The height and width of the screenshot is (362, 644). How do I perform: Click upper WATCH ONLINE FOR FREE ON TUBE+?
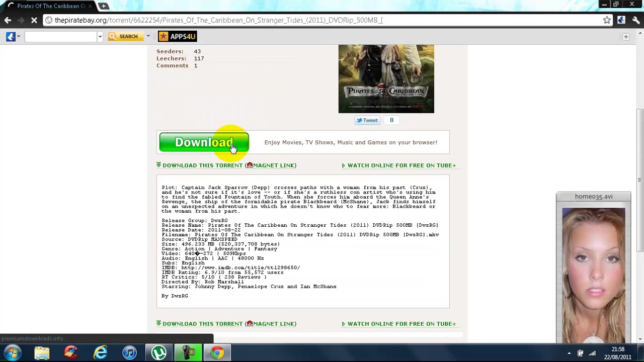click(x=401, y=165)
